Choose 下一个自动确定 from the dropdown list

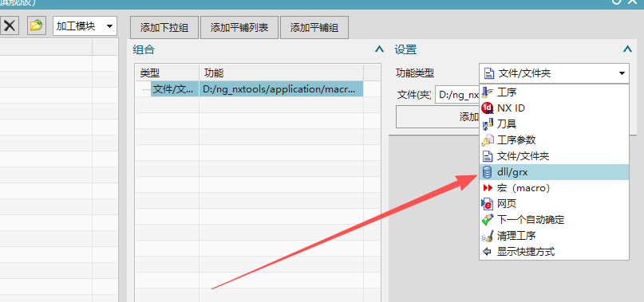point(554,220)
